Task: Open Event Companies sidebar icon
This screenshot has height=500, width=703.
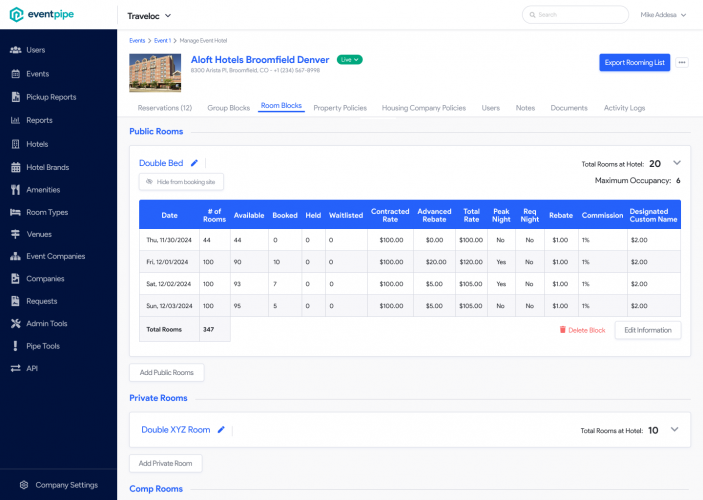Action: (x=16, y=256)
